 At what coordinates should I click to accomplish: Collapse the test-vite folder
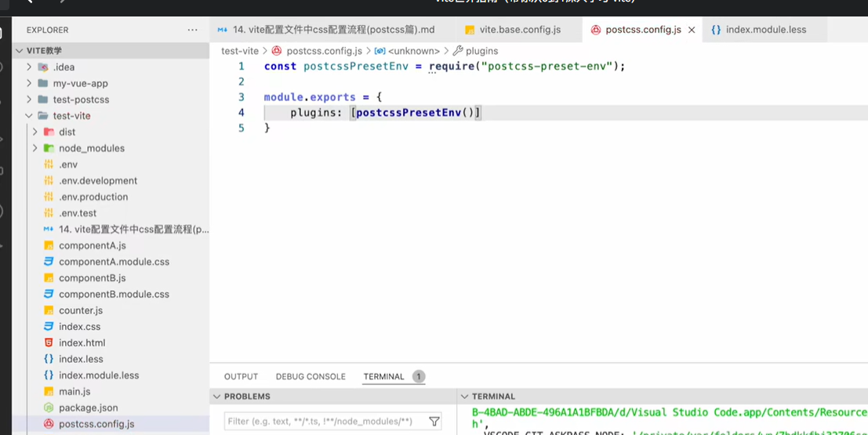30,115
